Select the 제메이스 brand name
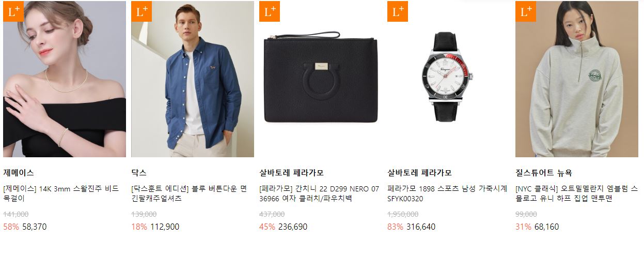The width and height of the screenshot is (644, 269). [x=19, y=173]
